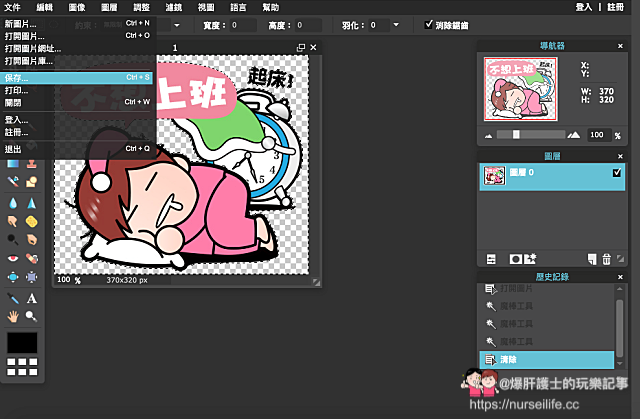
Task: Click the navigator zoom slider handle
Action: [x=516, y=135]
